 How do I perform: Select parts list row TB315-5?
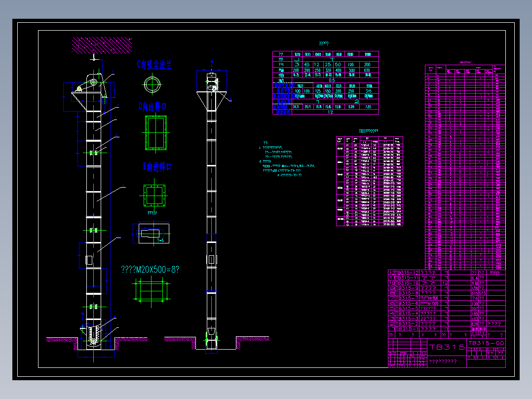point(447,308)
